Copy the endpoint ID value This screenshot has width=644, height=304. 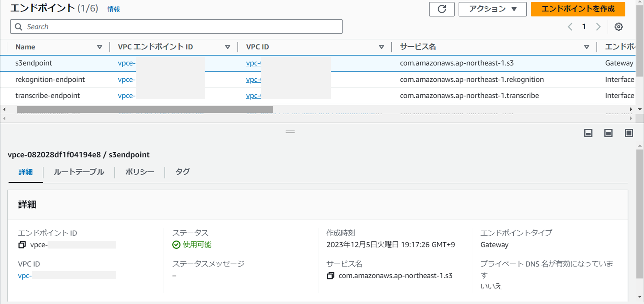(22, 245)
